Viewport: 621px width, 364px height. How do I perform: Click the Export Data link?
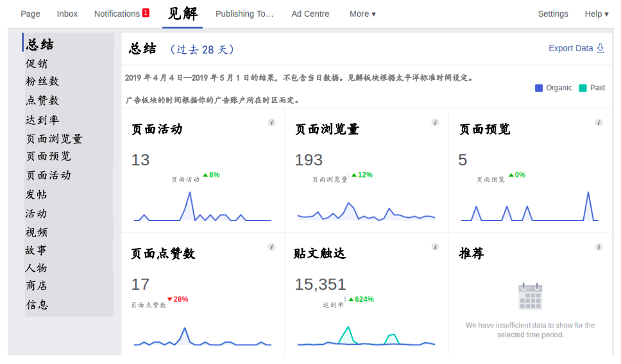click(571, 48)
